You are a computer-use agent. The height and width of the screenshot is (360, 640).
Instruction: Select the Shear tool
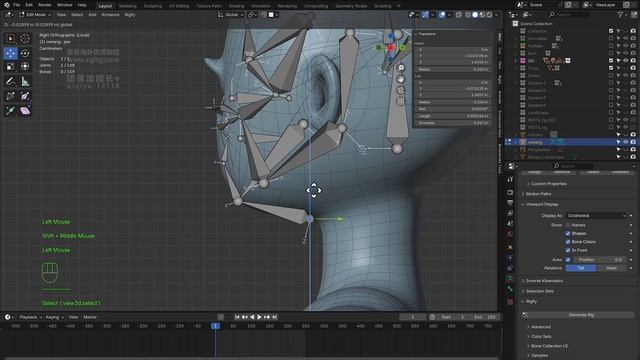click(x=25, y=111)
